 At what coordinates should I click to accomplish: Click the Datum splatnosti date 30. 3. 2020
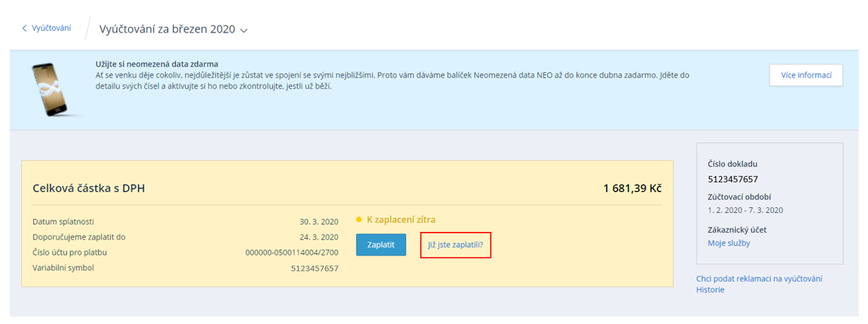pyautogui.click(x=320, y=222)
